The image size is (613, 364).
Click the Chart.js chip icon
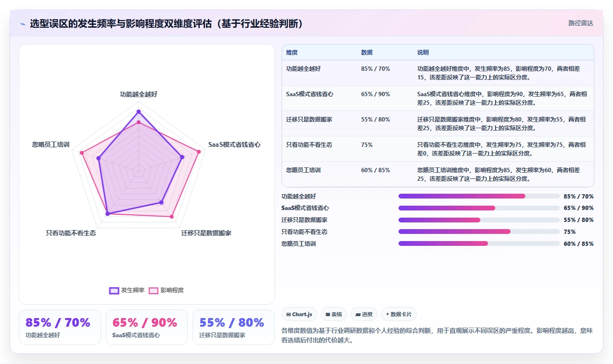click(x=288, y=314)
